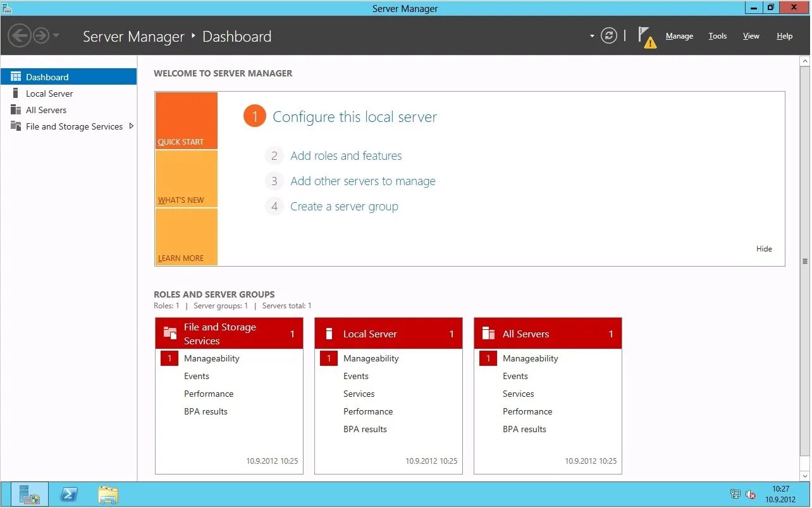Open All Servers from the sidebar
Viewport: 812px width, 508px height.
point(46,109)
